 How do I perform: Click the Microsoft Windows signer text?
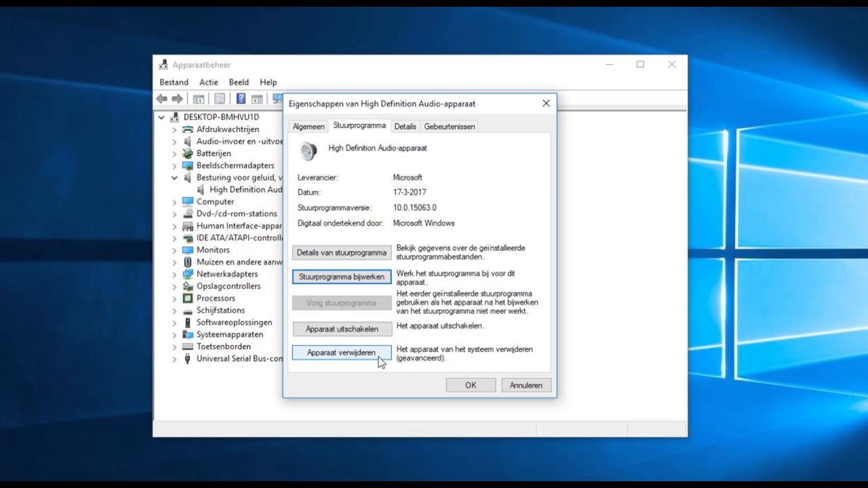click(x=424, y=223)
